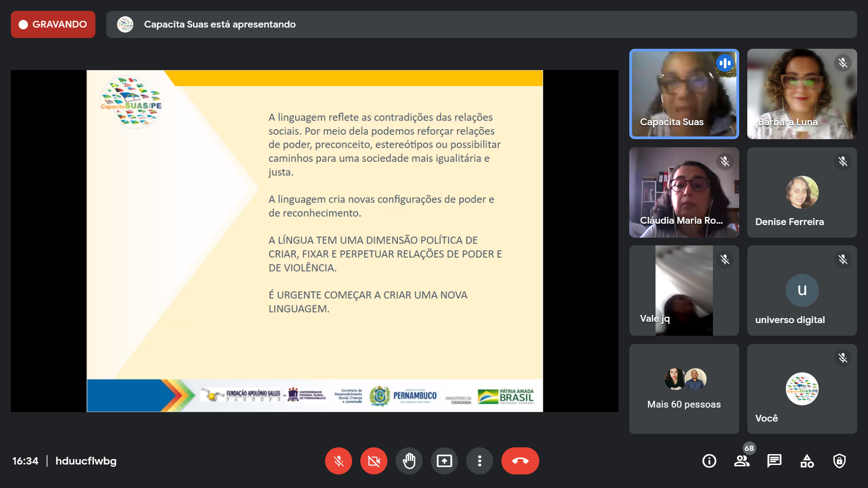Viewport: 868px width, 488px height.
Task: Open the chat panel icon
Action: coord(774,461)
